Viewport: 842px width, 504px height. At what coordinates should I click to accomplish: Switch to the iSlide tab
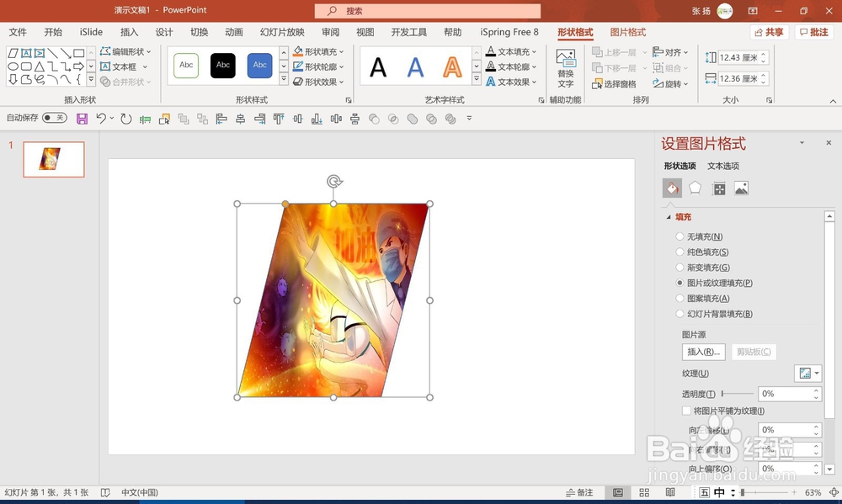(x=91, y=32)
